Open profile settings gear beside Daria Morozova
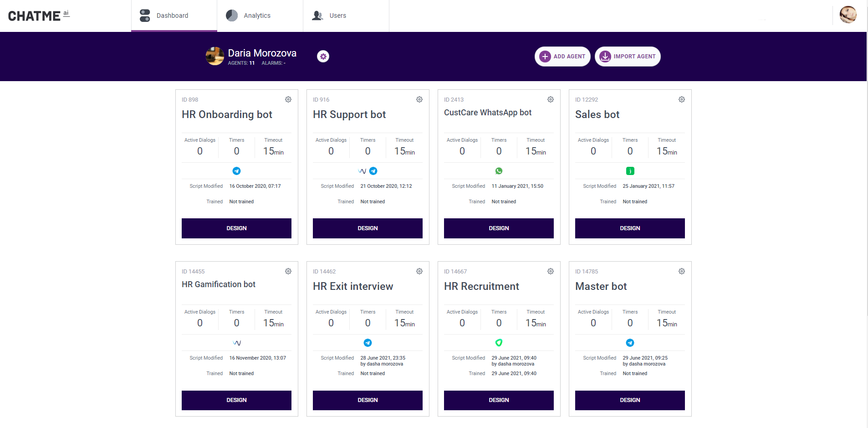 pos(323,57)
